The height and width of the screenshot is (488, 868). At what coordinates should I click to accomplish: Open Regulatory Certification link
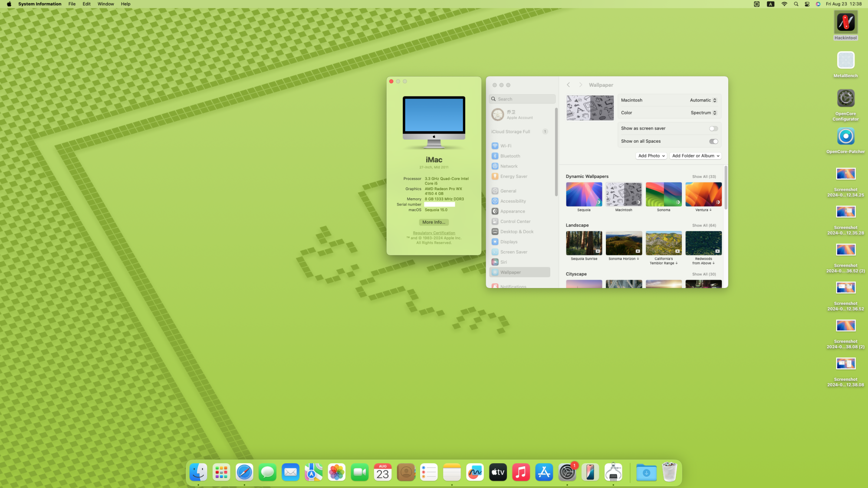434,233
